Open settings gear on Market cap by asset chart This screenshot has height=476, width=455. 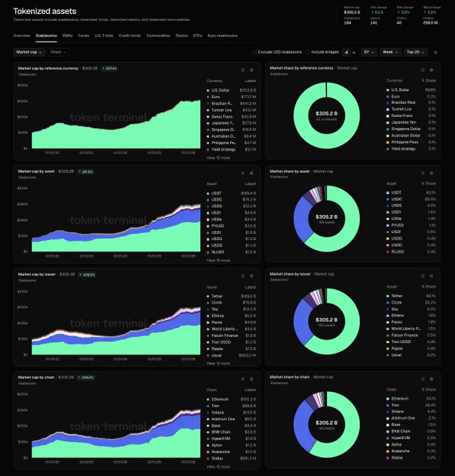point(251,173)
